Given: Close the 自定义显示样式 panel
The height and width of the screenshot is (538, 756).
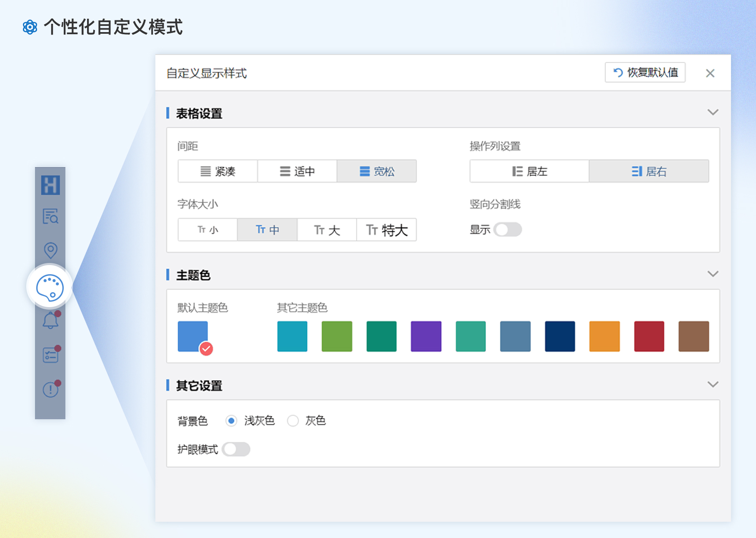Looking at the screenshot, I should coord(710,73).
